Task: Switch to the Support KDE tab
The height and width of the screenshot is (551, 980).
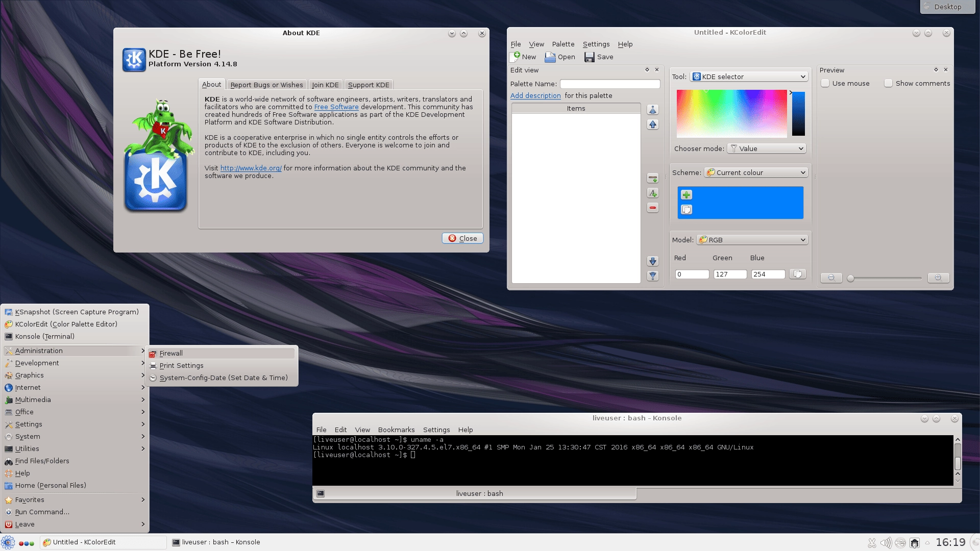Action: 369,85
